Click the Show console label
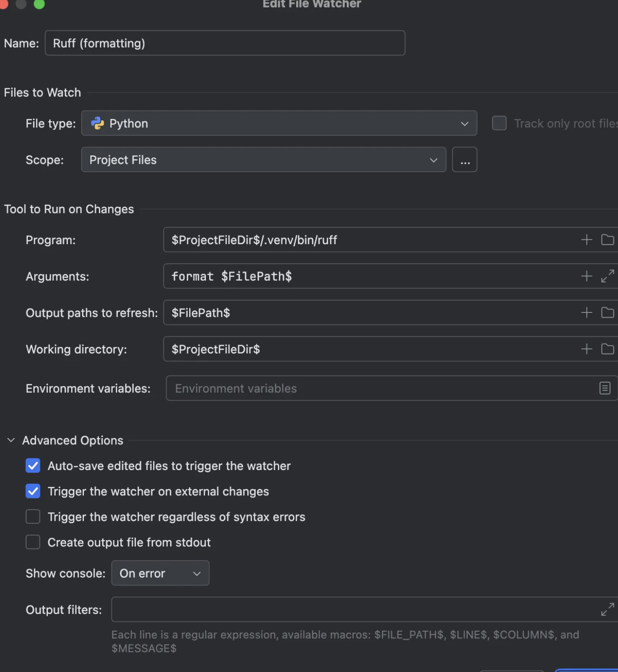Image resolution: width=618 pixels, height=672 pixels. click(x=66, y=573)
